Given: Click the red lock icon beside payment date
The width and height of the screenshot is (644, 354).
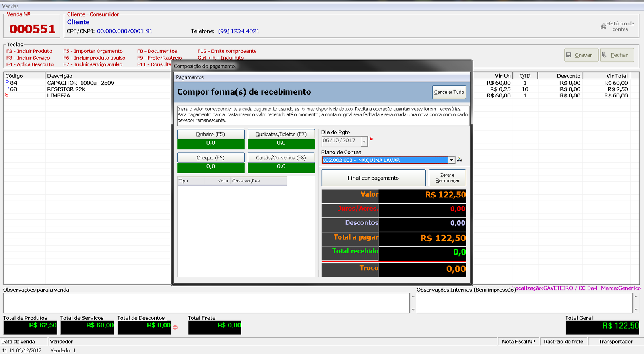Looking at the screenshot, I should pos(371,139).
